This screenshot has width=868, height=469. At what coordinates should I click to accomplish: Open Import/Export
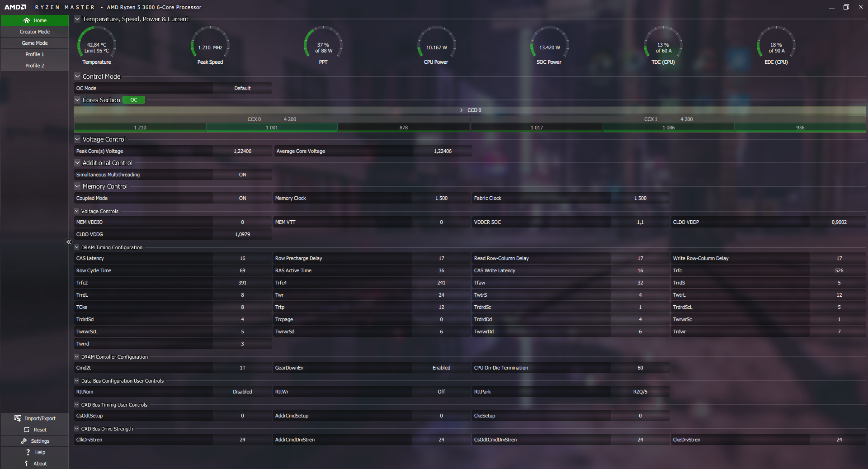(35, 418)
